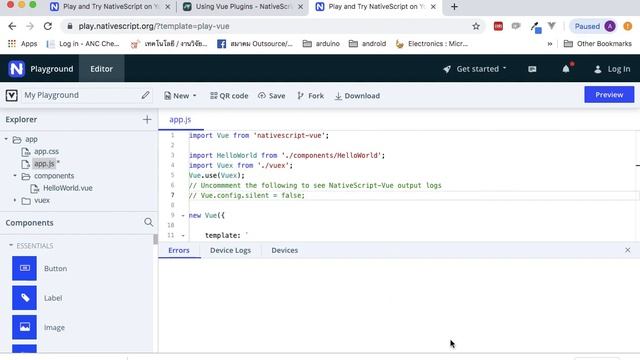Image resolution: width=640 pixels, height=360 pixels.
Task: Open the Get started dropdown
Action: pyautogui.click(x=475, y=69)
